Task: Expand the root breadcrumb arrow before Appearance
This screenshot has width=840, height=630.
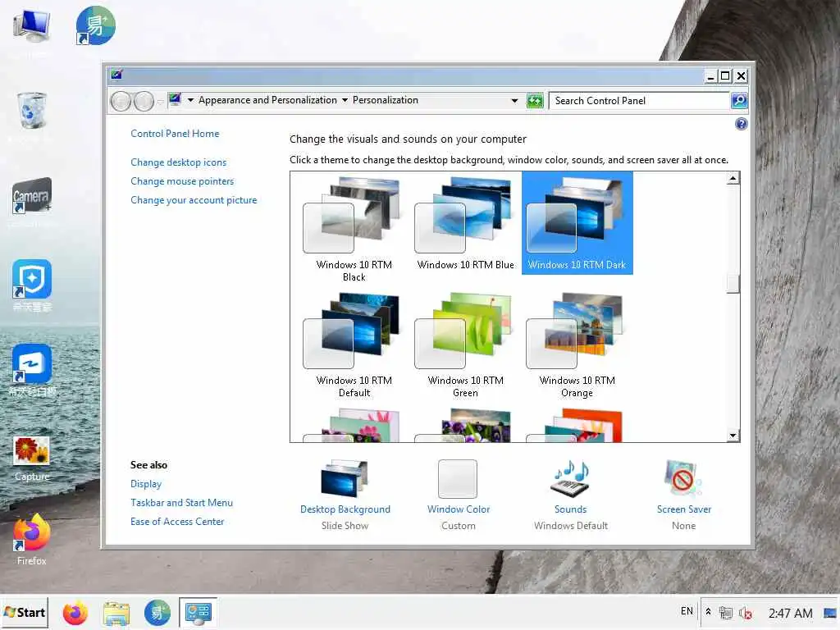Action: point(190,100)
